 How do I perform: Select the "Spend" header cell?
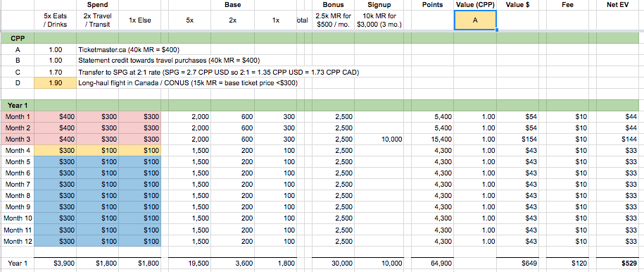tap(97, 5)
